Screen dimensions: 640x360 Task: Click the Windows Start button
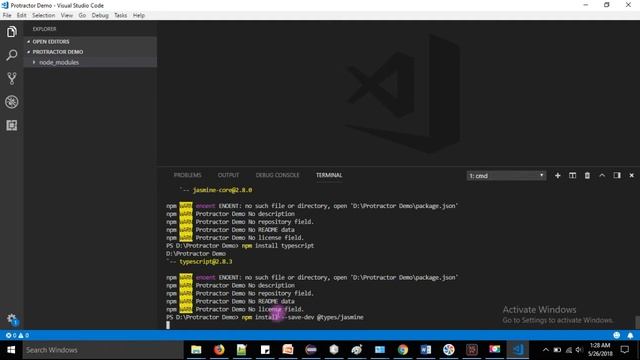click(11, 350)
